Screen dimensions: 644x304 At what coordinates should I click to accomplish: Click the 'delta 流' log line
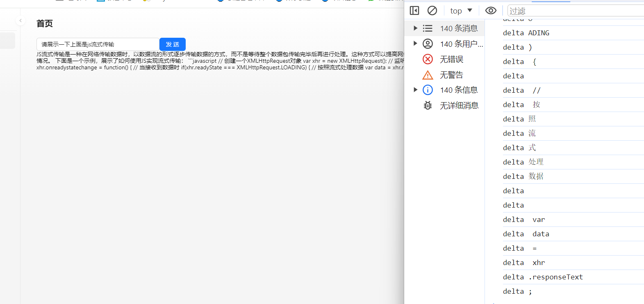click(573, 133)
